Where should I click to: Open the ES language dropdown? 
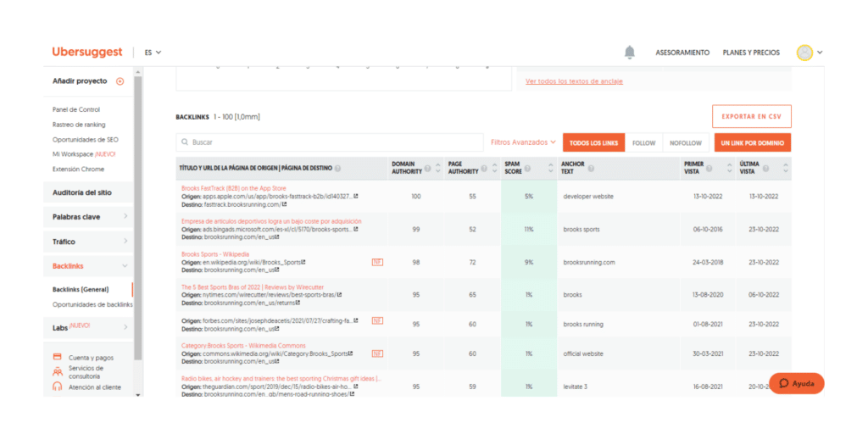pyautogui.click(x=153, y=53)
